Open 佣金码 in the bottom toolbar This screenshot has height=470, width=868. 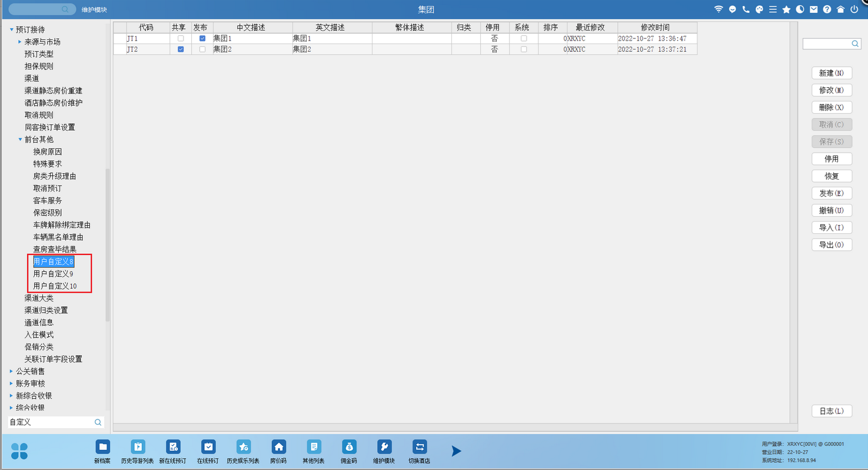point(349,451)
